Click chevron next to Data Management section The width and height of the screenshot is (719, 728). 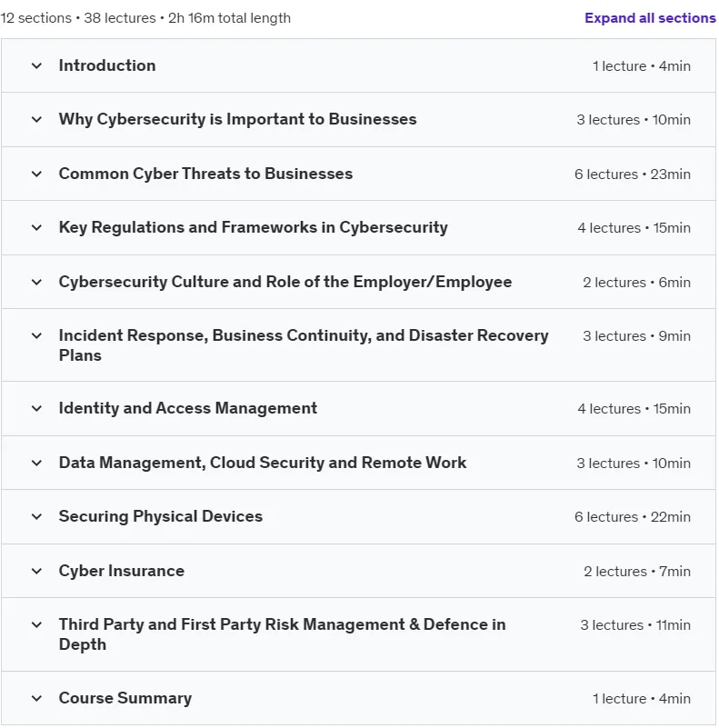[36, 463]
